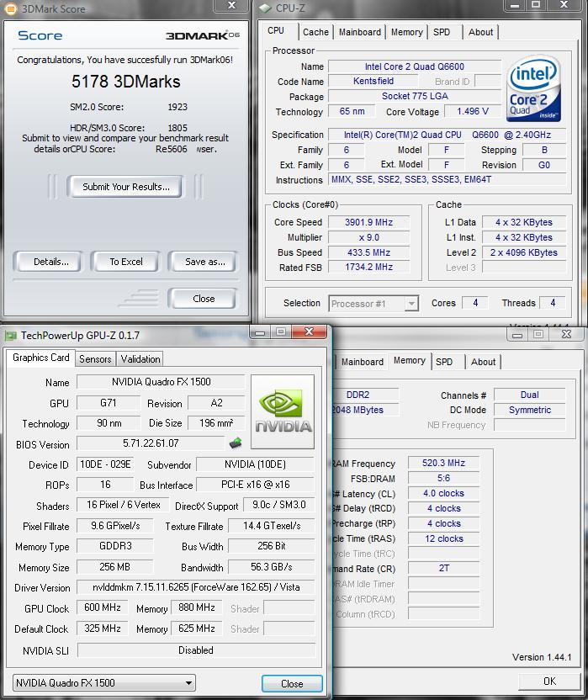The image size is (588, 700).
Task: Select SPD tab in lower CPU-Z window
Action: pyautogui.click(x=444, y=362)
